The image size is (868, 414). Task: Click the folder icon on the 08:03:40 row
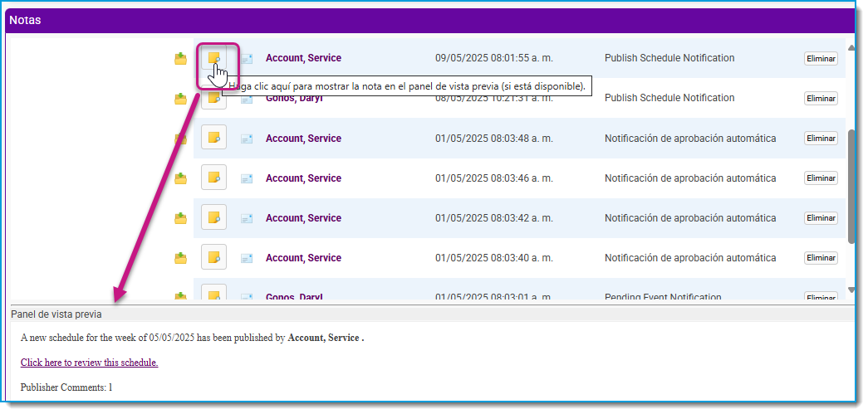click(x=180, y=258)
